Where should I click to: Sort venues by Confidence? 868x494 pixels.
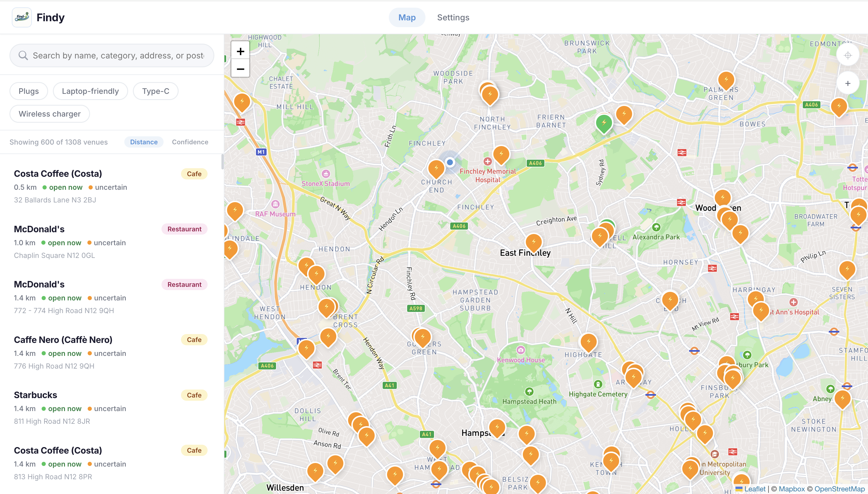tap(190, 142)
